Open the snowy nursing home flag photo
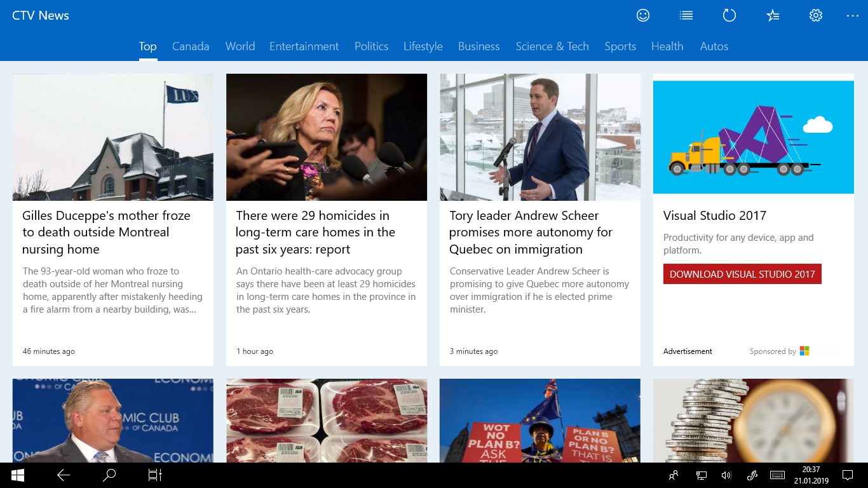The width and height of the screenshot is (868, 488). point(113,137)
